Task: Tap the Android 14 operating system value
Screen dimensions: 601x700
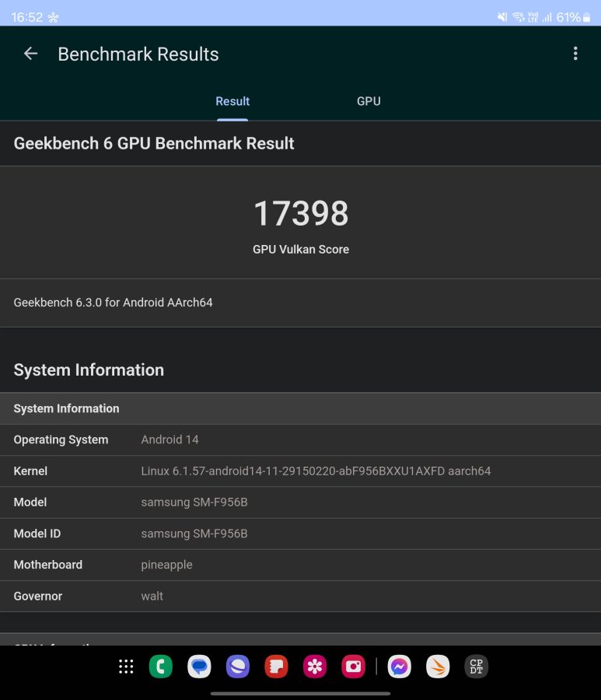Action: 169,439
